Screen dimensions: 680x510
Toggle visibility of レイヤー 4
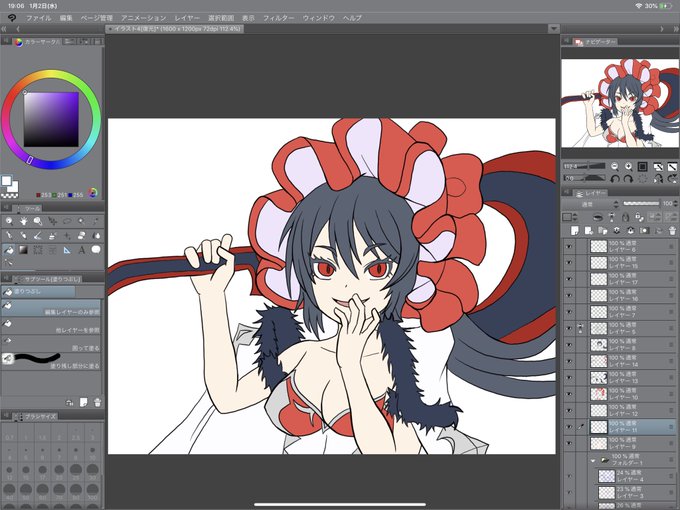(x=569, y=476)
